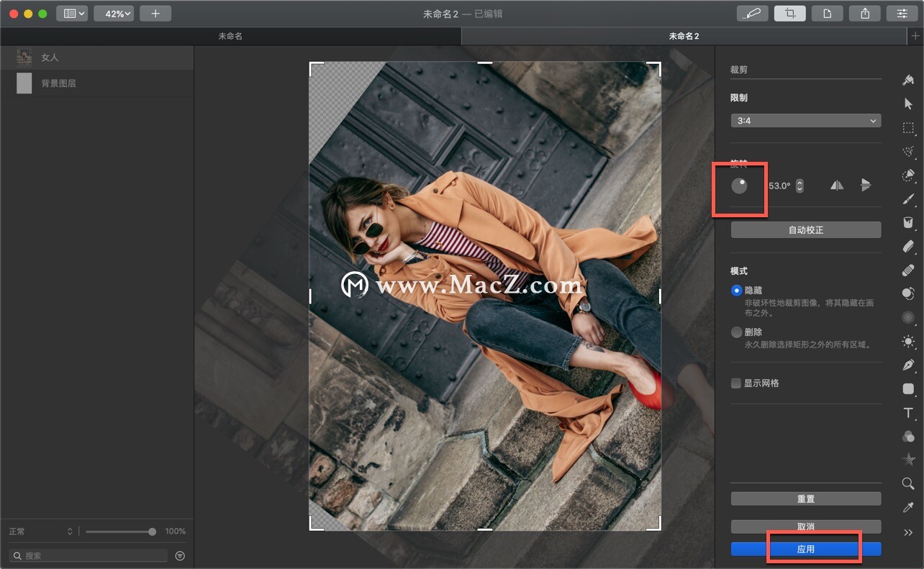Select the Paint brush tool
Screen dimensions: 924x569
point(908,199)
